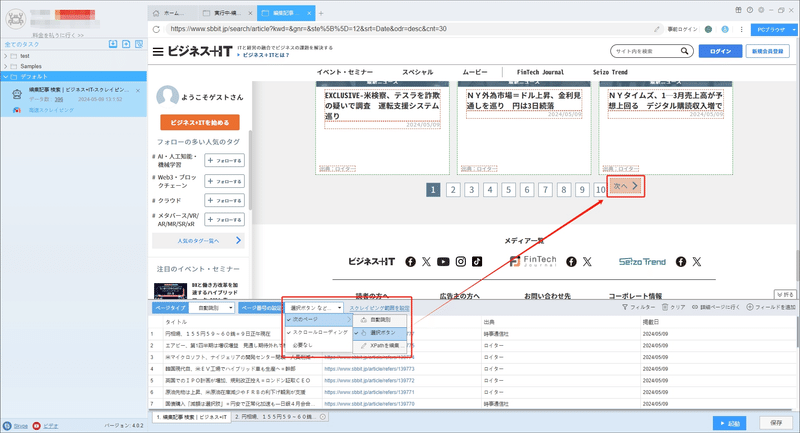This screenshot has height=433, width=800.
Task: Click the robot avatar at the top left
Action: pyautogui.click(x=15, y=19)
